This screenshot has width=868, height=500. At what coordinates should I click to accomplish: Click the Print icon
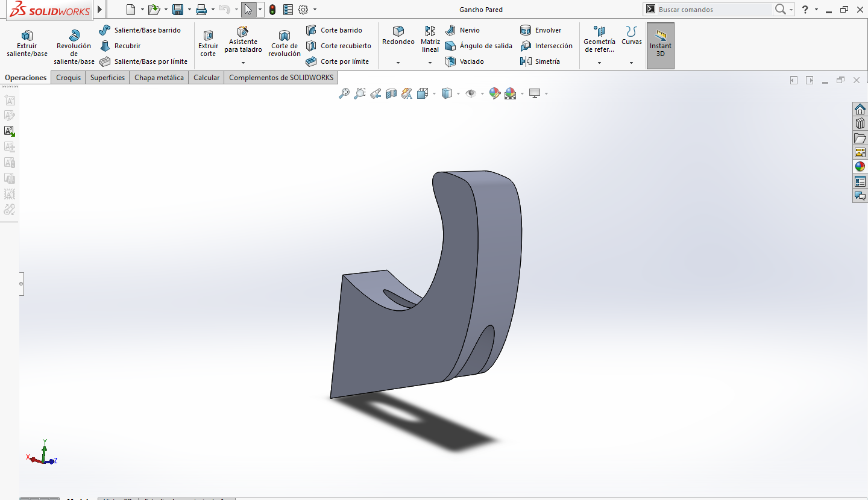[x=201, y=9]
